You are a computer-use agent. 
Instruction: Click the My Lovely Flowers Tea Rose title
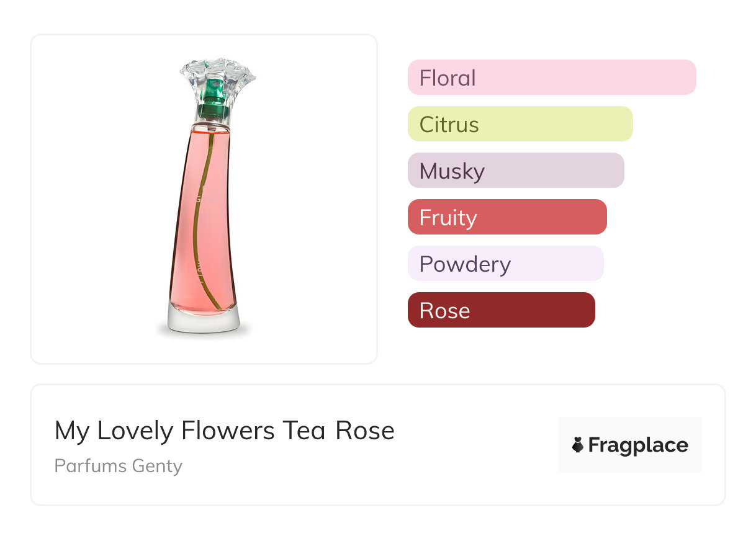(225, 431)
